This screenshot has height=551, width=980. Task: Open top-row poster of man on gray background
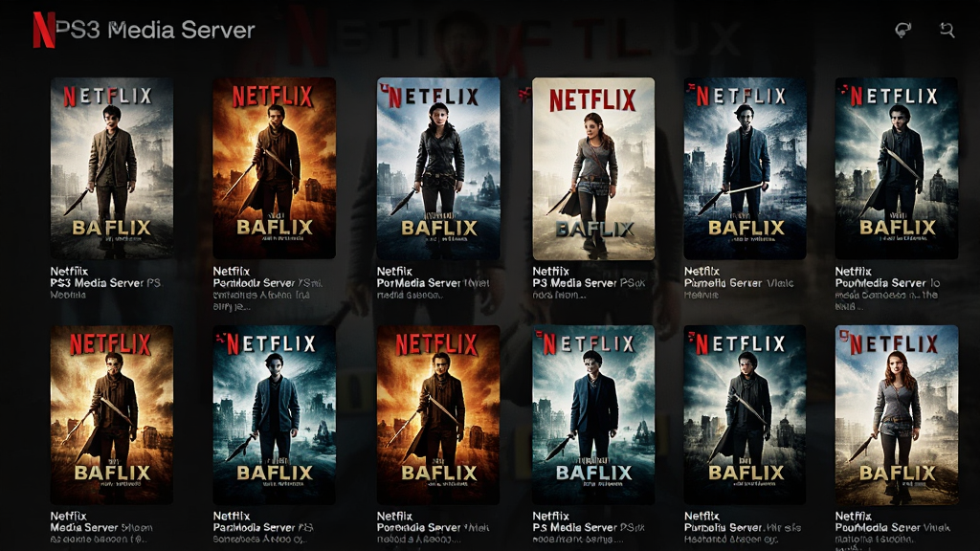[112, 168]
